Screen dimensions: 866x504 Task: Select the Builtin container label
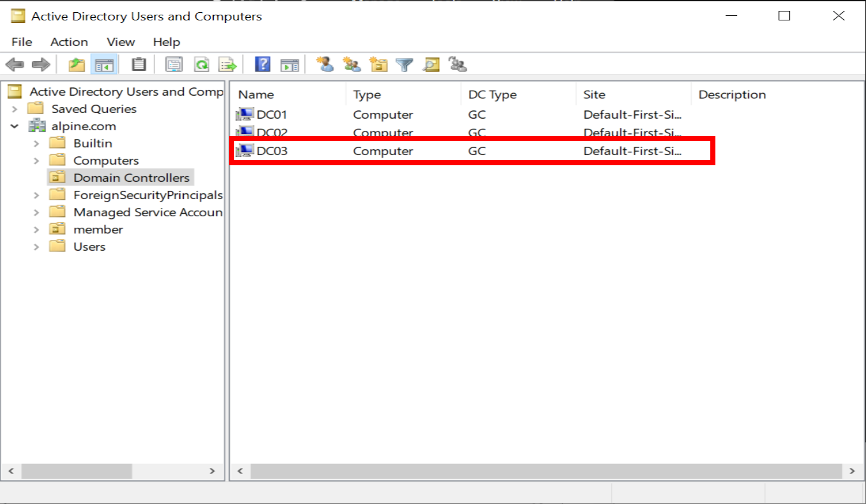(93, 143)
